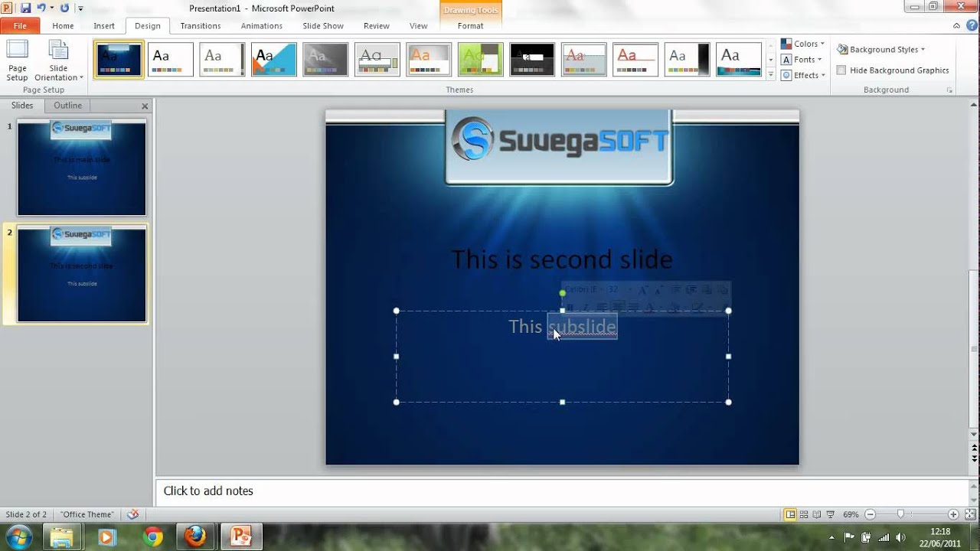Image resolution: width=980 pixels, height=551 pixels.
Task: Switch to the Outline pane tab
Action: tap(68, 106)
